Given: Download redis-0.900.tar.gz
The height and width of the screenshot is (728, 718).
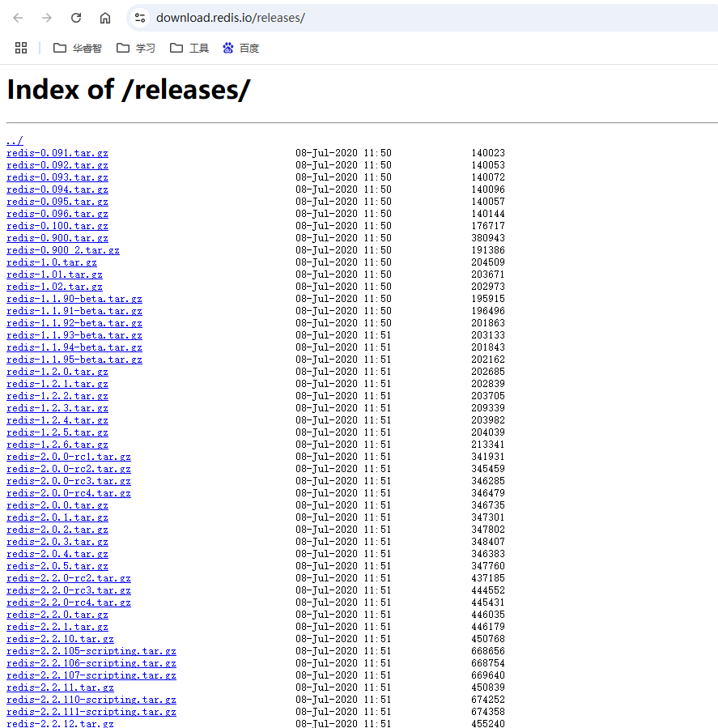Looking at the screenshot, I should pos(57,238).
